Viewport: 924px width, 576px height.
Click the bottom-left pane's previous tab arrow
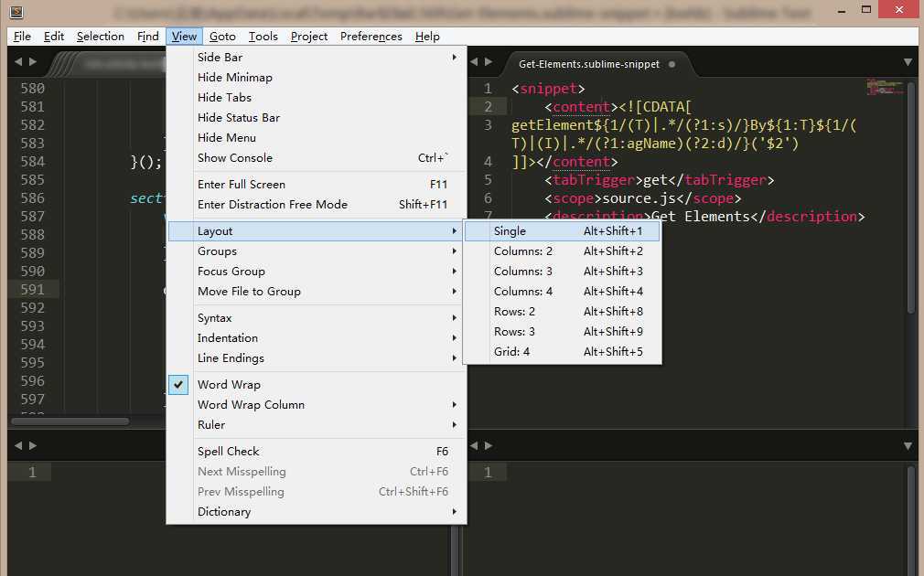(x=18, y=445)
